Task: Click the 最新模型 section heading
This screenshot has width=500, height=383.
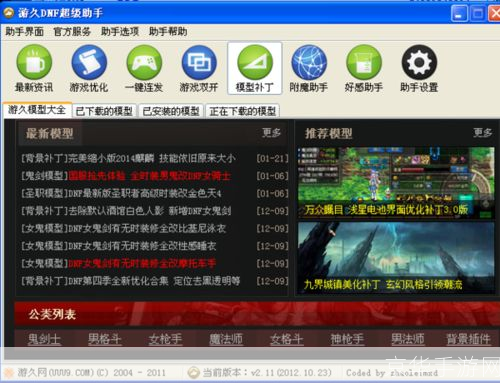Action: click(x=50, y=133)
